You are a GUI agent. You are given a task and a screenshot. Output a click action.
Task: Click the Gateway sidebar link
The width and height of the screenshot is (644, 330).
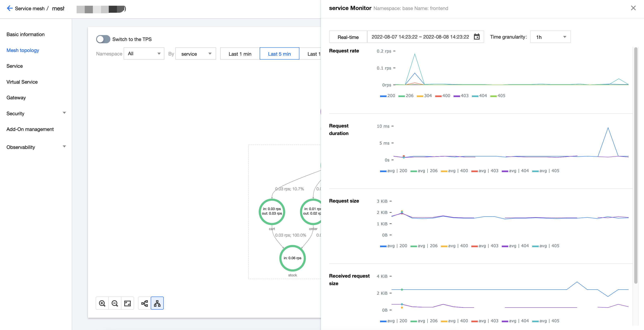click(x=16, y=98)
